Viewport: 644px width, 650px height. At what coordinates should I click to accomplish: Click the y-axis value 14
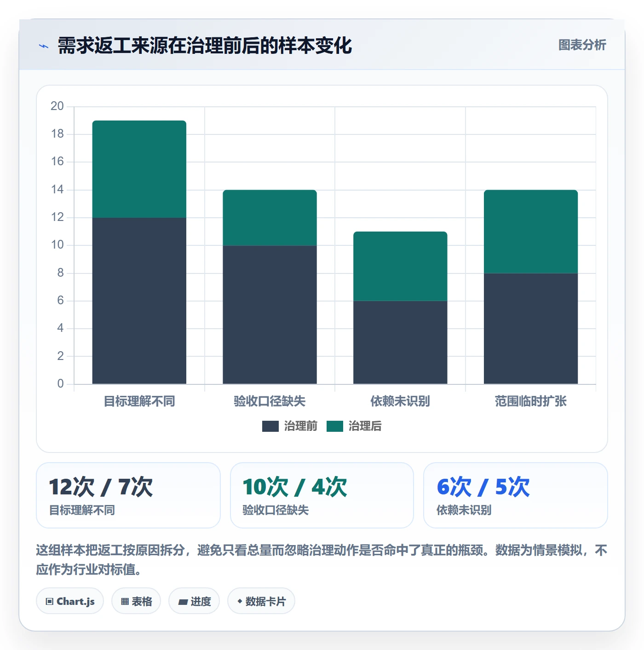click(x=57, y=190)
